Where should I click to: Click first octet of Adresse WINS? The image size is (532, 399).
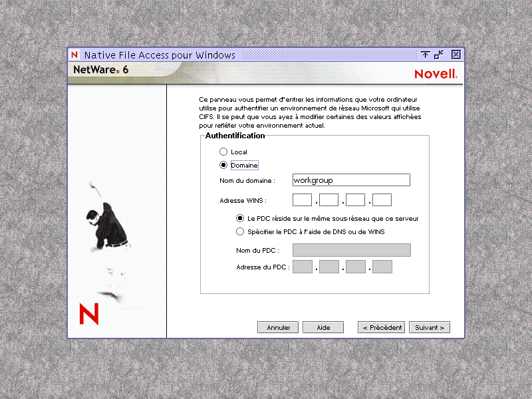pos(302,200)
